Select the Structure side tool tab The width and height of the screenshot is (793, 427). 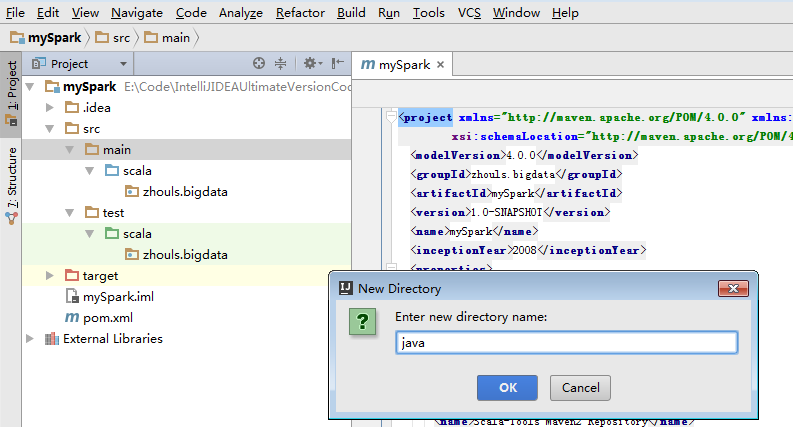[x=11, y=185]
